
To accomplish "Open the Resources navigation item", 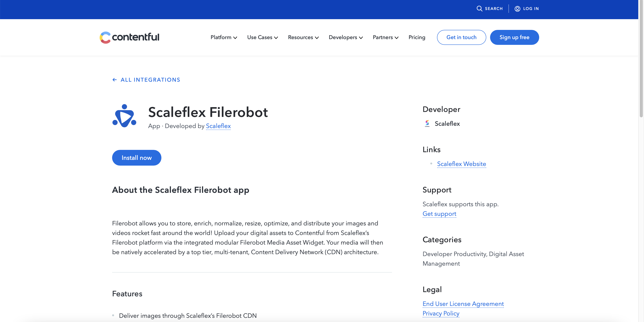I will point(303,37).
